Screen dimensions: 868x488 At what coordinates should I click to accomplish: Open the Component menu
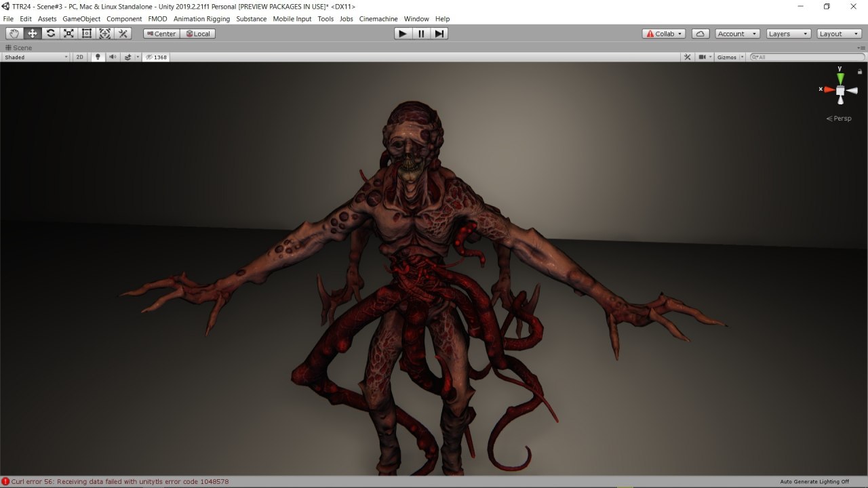(x=124, y=19)
